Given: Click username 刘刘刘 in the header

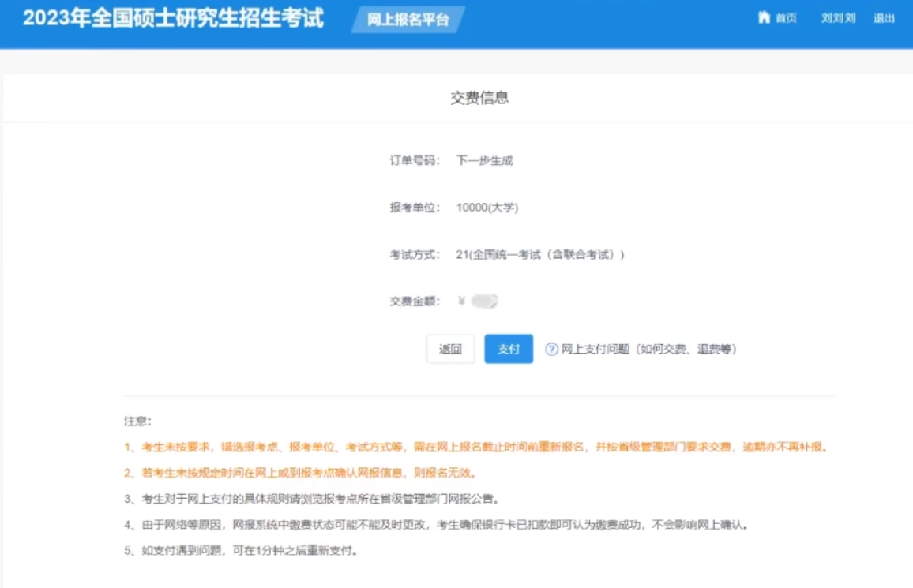Looking at the screenshot, I should [x=836, y=17].
